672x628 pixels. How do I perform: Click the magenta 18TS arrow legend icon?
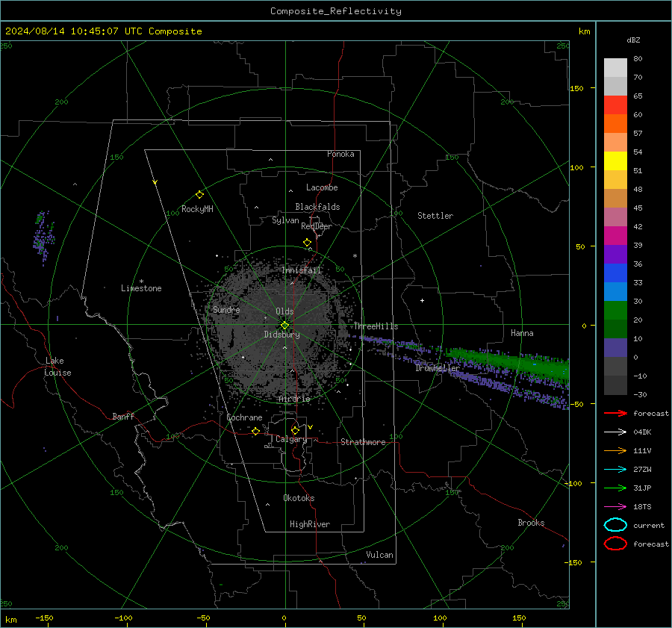coord(615,507)
